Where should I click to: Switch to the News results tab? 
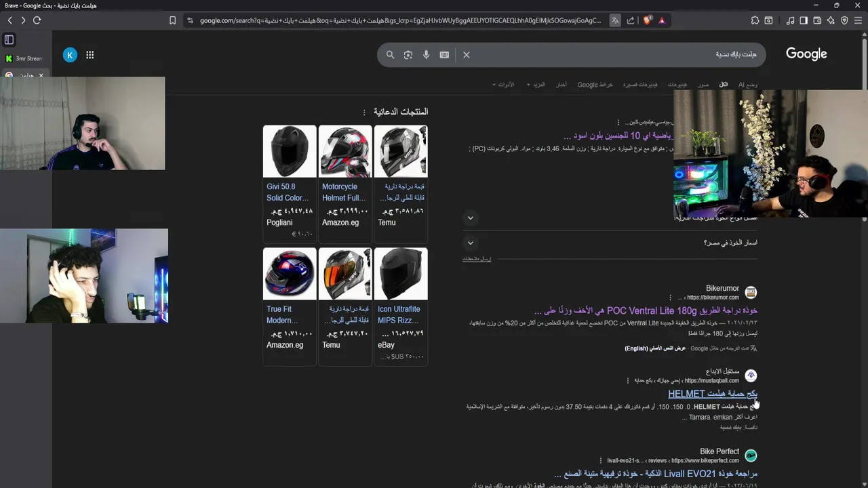point(561,85)
